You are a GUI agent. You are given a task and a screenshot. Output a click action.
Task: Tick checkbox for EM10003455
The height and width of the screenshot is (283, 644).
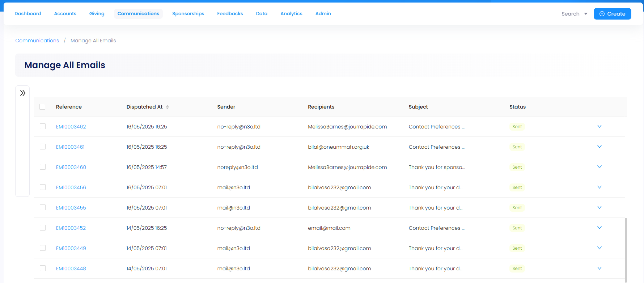pyautogui.click(x=43, y=207)
